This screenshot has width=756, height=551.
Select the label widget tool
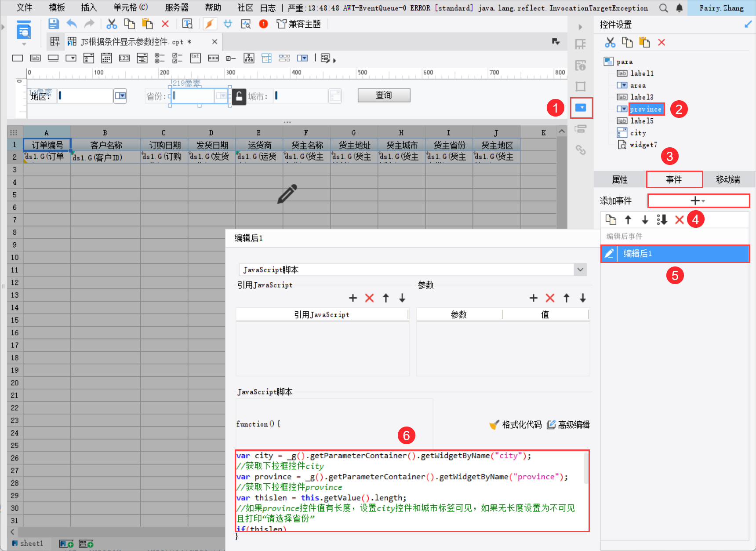(35, 58)
